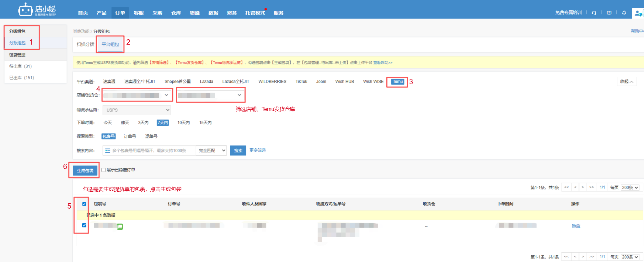Uncheck the first package row checkbox
Screen dimensions: 644x262
pos(84,225)
